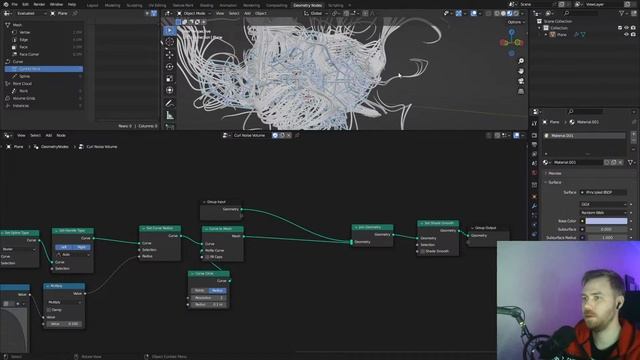Open Multiply operation dropdown on Math node

click(64, 302)
